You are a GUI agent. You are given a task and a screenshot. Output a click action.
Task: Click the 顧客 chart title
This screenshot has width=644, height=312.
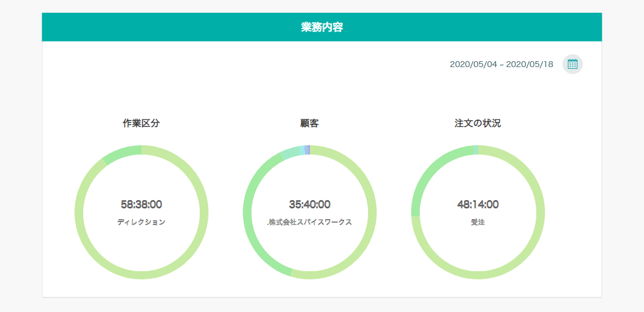click(309, 123)
